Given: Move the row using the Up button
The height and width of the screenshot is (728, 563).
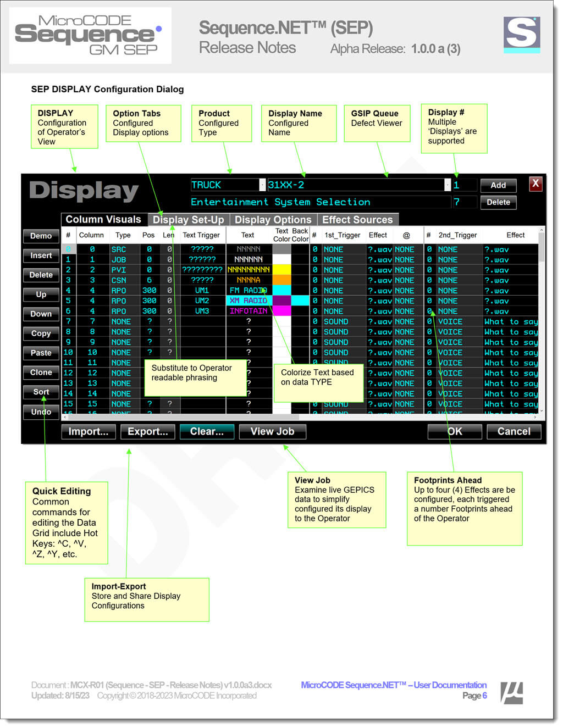Looking at the screenshot, I should [41, 294].
